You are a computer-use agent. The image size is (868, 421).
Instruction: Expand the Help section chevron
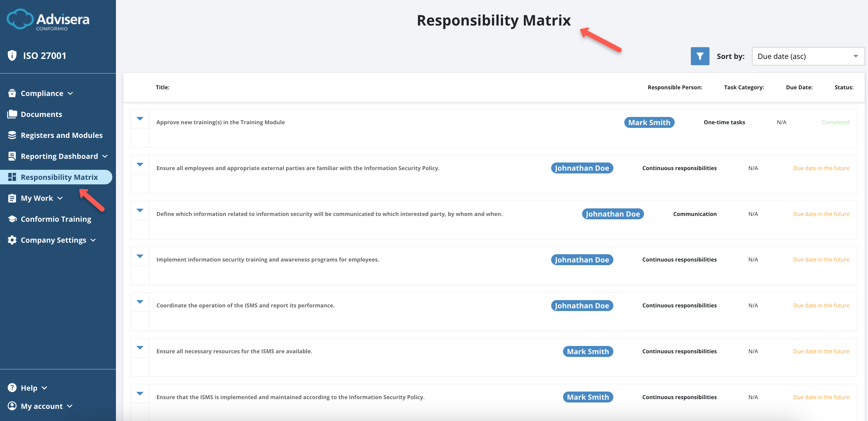coord(45,388)
